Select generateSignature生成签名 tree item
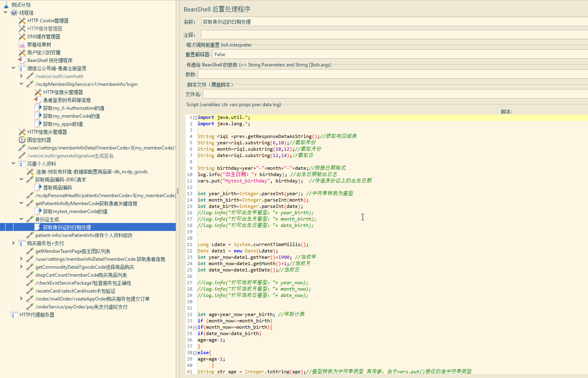588x378 pixels. click(70, 156)
